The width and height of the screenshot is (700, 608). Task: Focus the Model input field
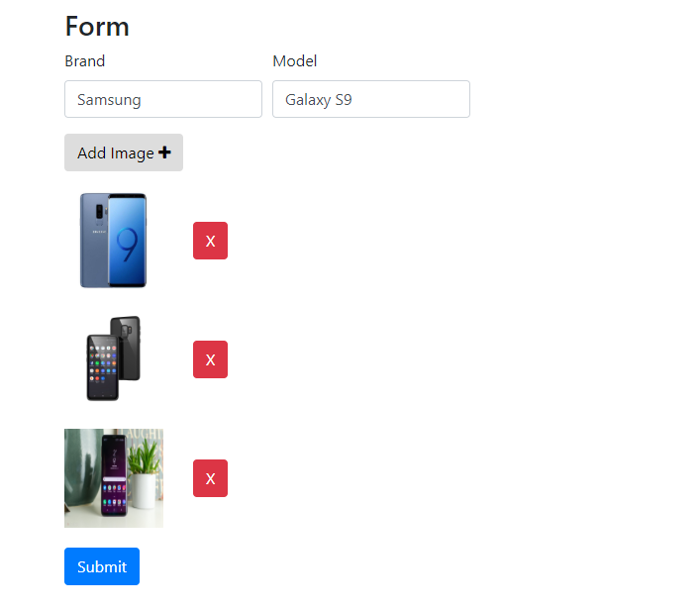[x=371, y=99]
